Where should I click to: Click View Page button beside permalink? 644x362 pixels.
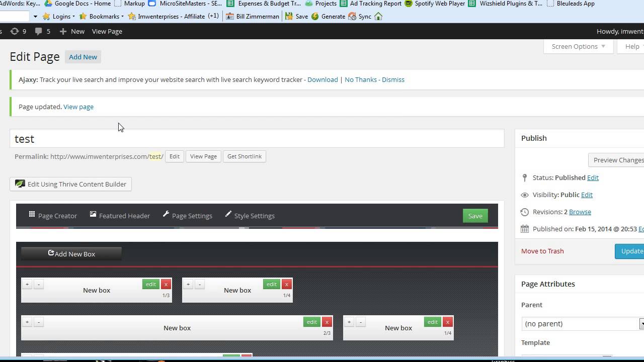click(x=203, y=156)
